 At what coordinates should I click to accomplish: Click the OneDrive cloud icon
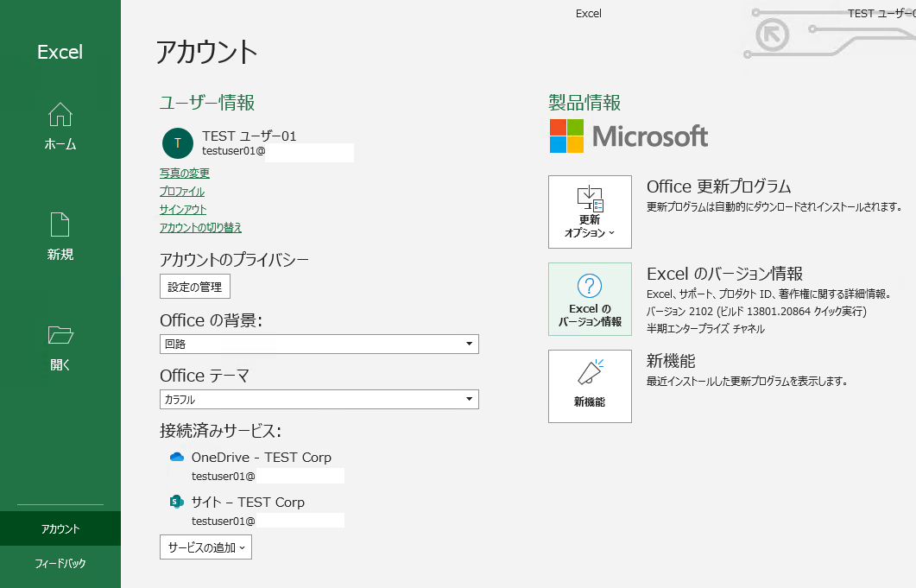coord(176,457)
